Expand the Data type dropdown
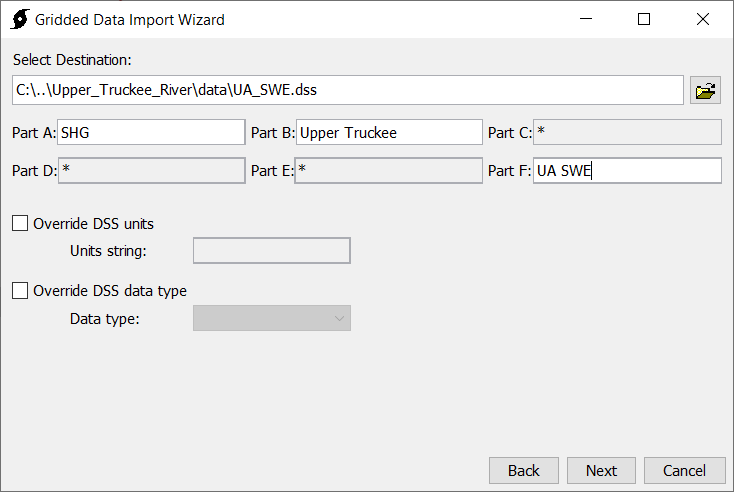The image size is (734, 492). [272, 318]
